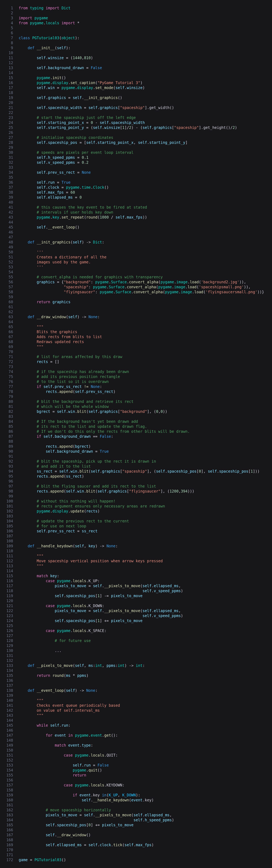Click the 'match key:' statement
The image size is (272, 868).
[x=48, y=576]
